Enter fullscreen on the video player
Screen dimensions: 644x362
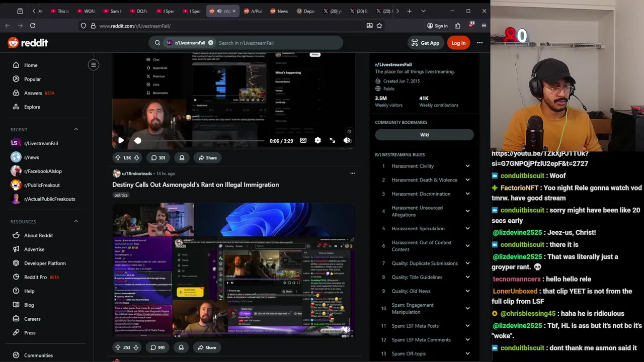[332, 141]
